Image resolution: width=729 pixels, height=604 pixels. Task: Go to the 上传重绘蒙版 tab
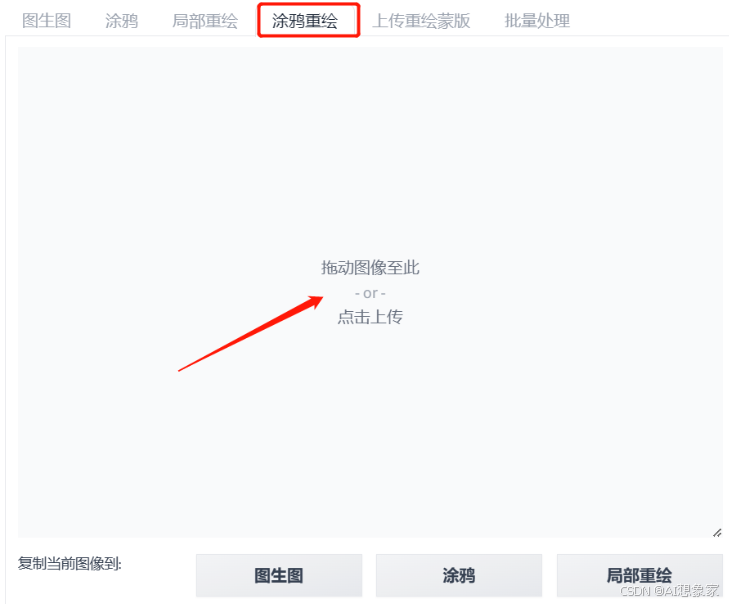click(421, 20)
